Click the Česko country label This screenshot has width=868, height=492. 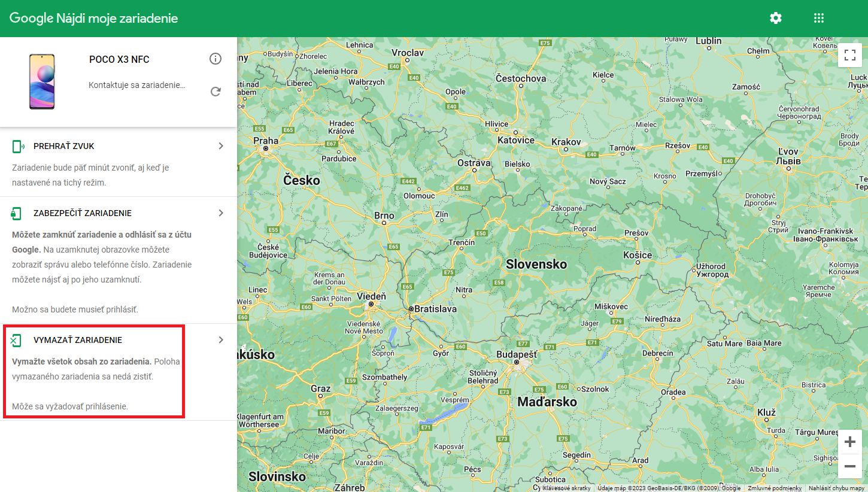[302, 180]
